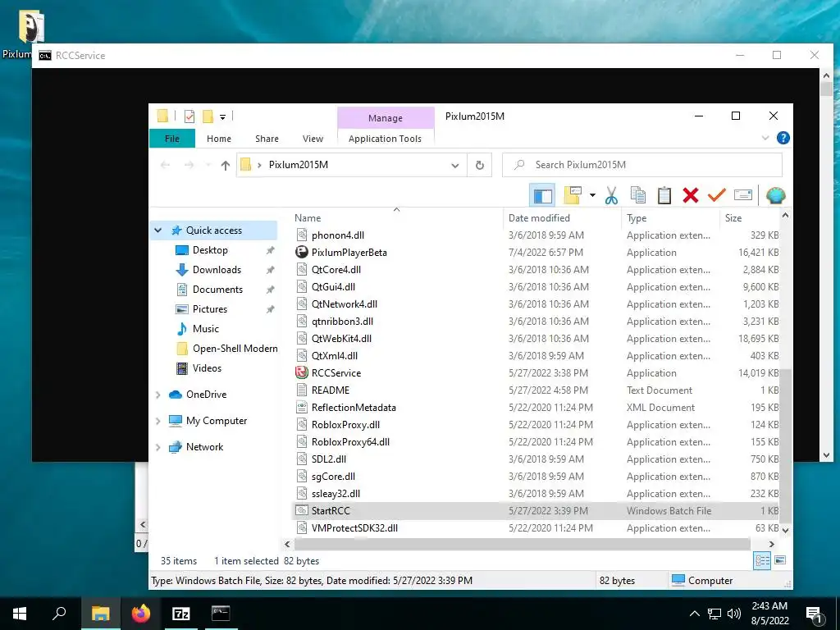The image size is (840, 630).
Task: Click the Manage contextual tab
Action: click(x=386, y=118)
